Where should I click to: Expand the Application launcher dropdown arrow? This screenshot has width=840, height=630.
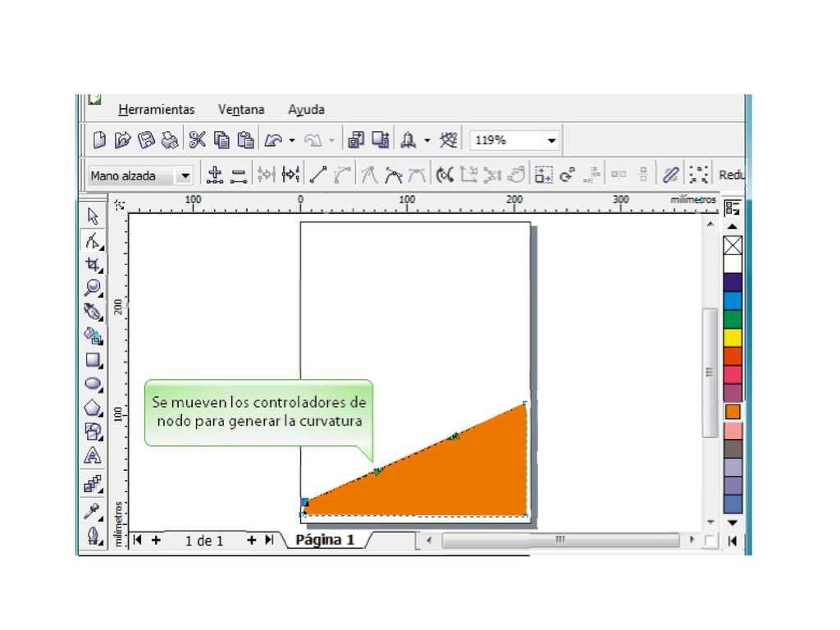click(x=427, y=141)
